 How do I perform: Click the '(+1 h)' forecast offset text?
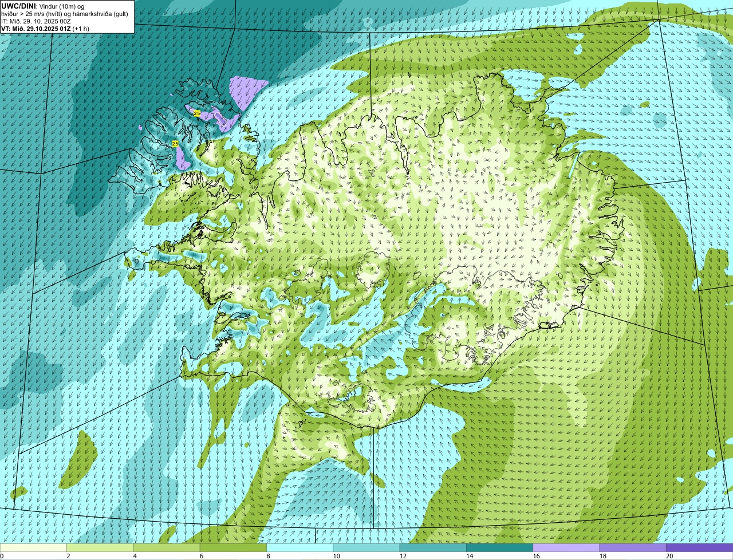click(x=81, y=29)
